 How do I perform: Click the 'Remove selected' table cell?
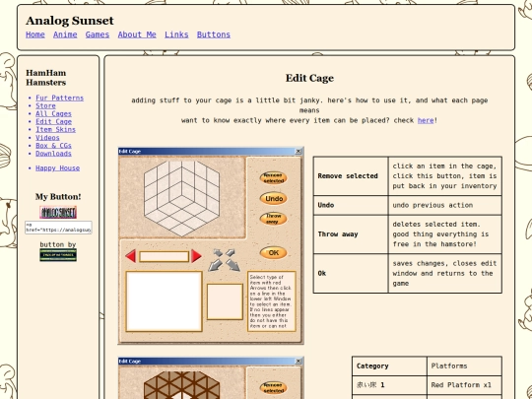351,176
